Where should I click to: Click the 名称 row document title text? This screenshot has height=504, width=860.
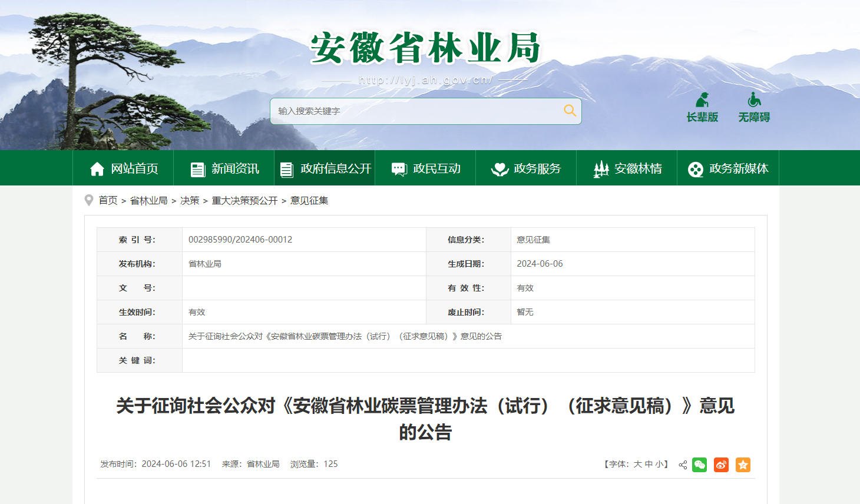pos(345,336)
